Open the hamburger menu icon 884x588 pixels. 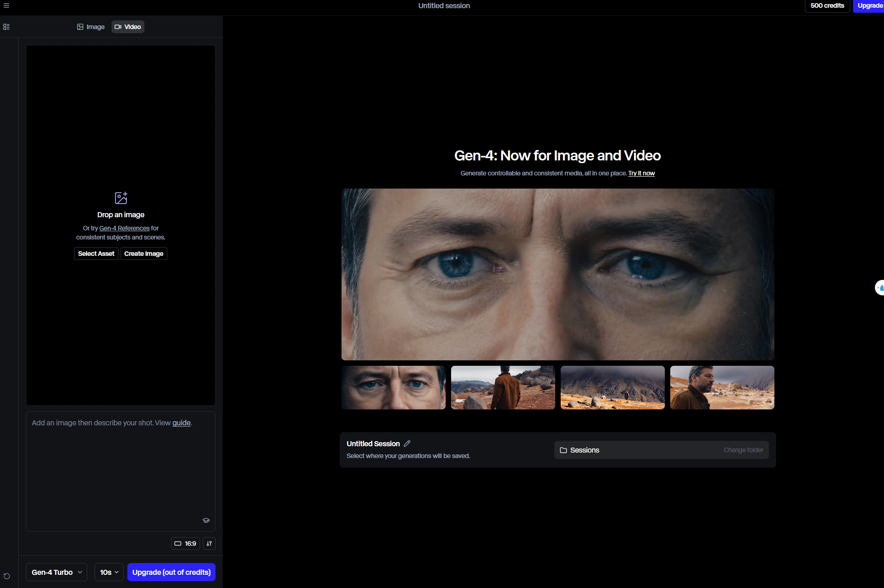click(x=6, y=5)
